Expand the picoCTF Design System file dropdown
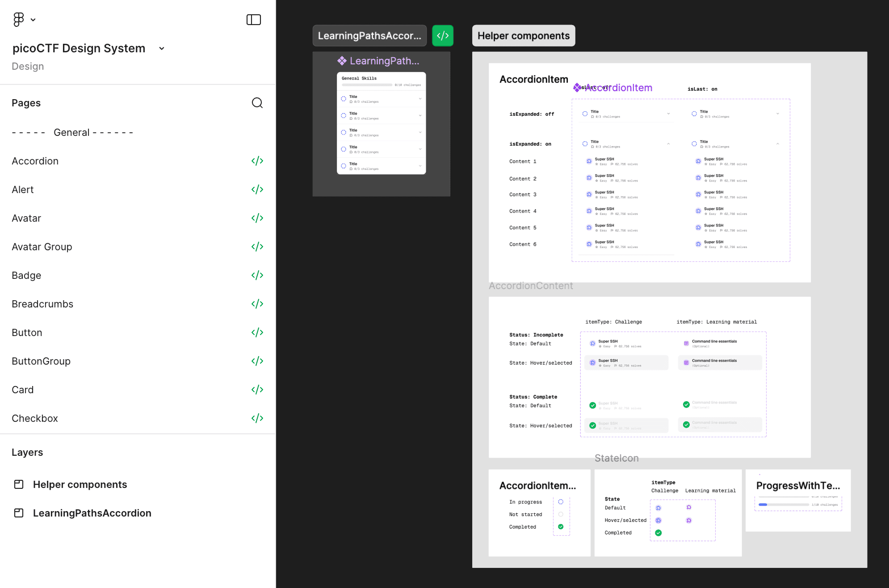 click(162, 48)
